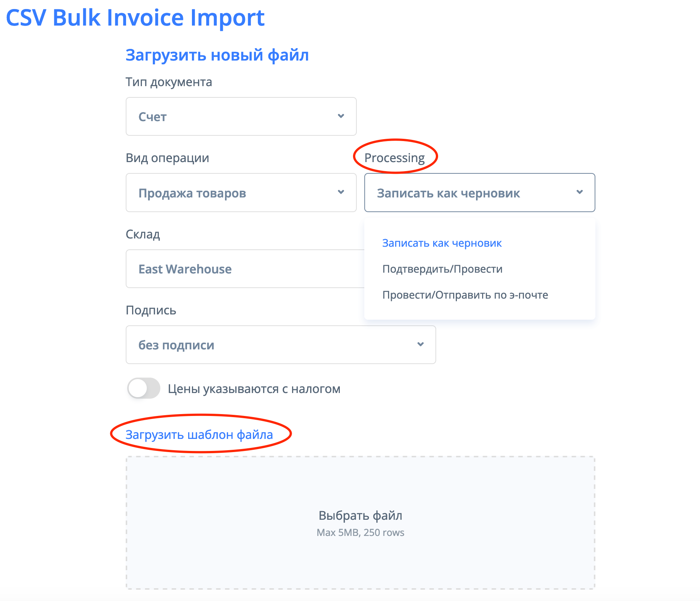Choose the Подтвердить/Провести option

tap(442, 269)
